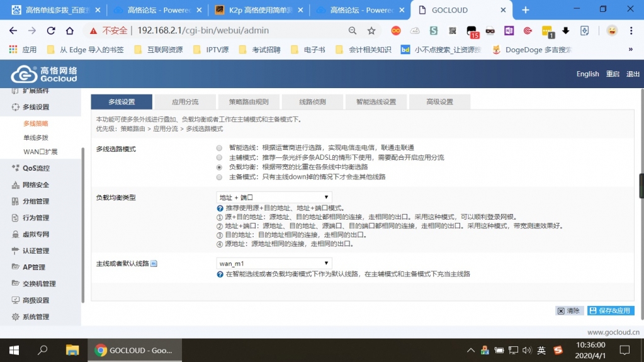Go to browser home page

70,30
